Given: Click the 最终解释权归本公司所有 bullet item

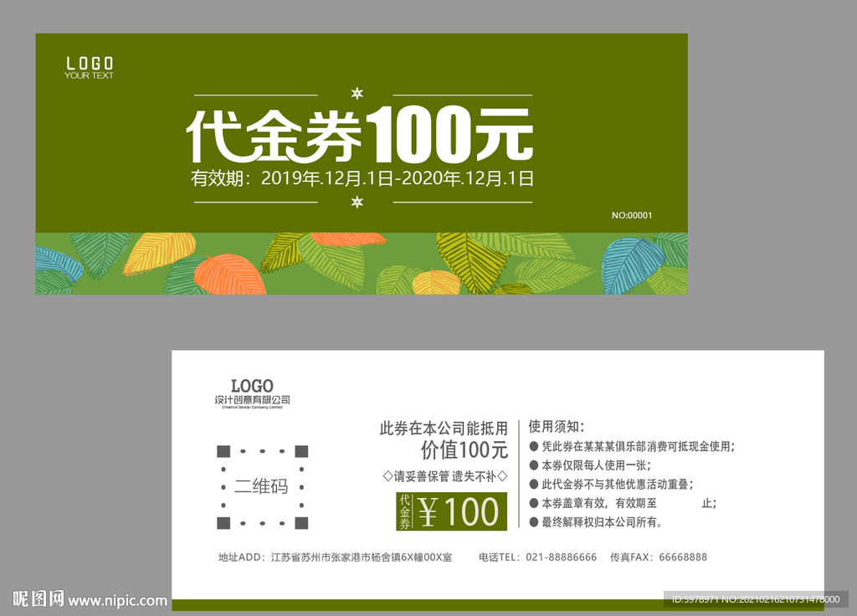Looking at the screenshot, I should tap(596, 523).
